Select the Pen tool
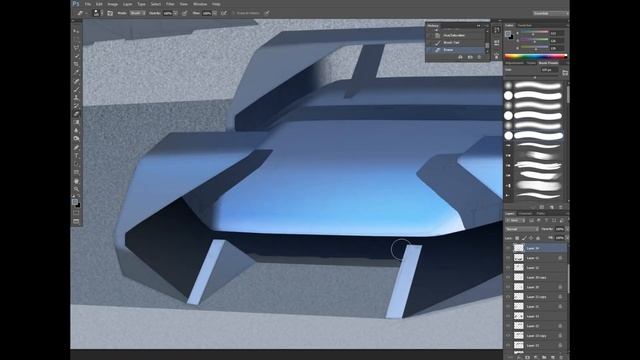 76,147
